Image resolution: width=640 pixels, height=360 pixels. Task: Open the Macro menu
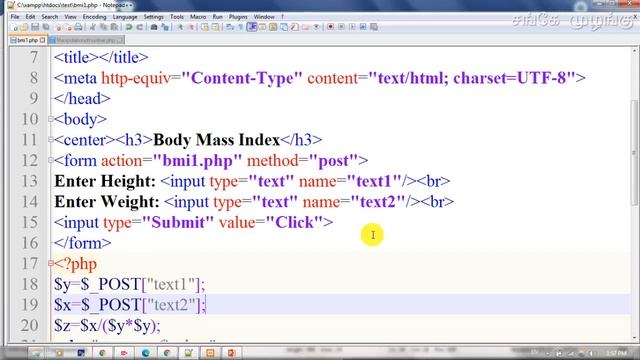click(x=198, y=17)
